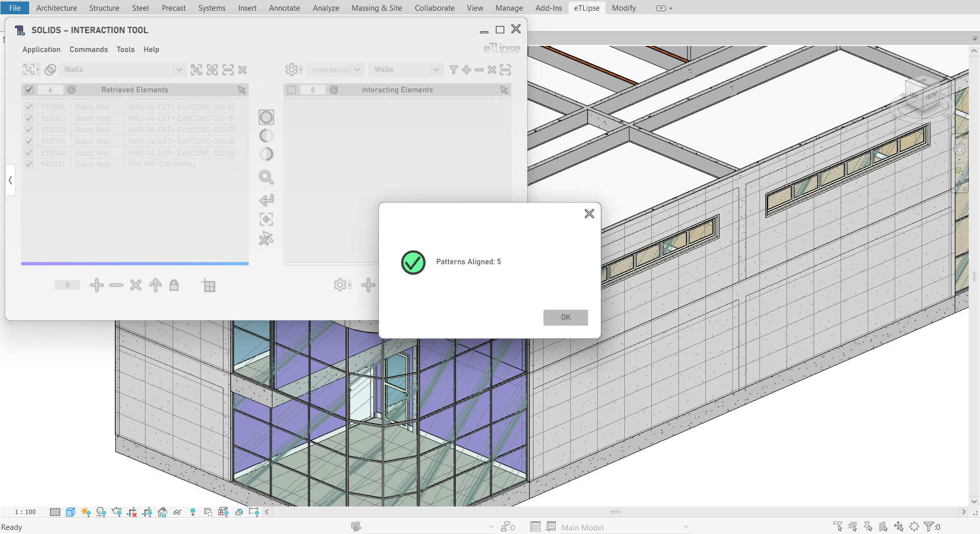Toggle the Interacting Elements select-all checkbox
This screenshot has width=980, height=534.
click(291, 90)
